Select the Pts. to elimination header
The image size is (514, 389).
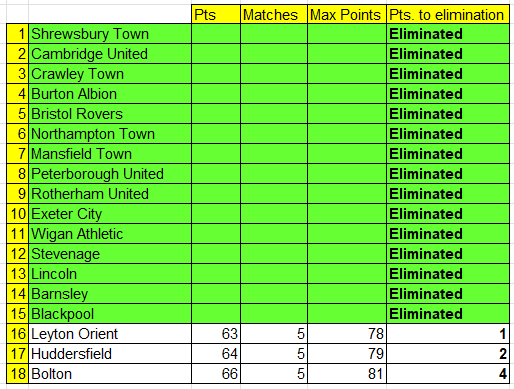448,14
